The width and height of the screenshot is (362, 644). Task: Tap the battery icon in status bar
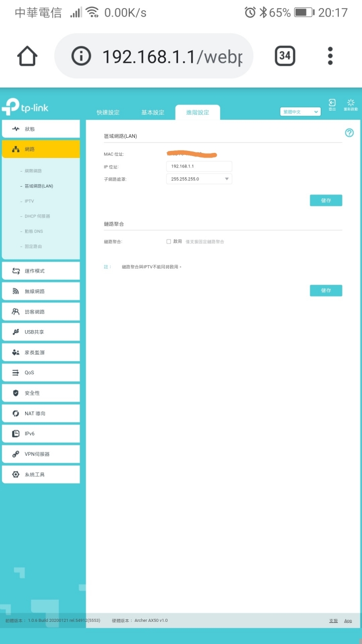click(x=304, y=13)
